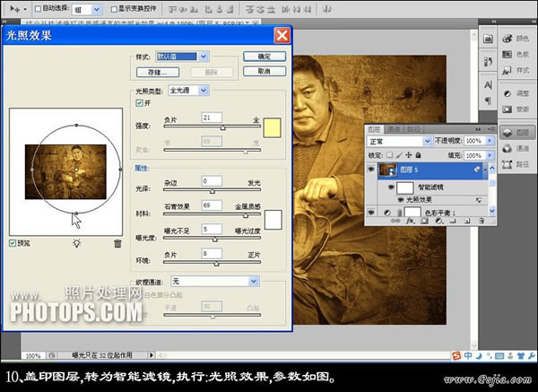Image resolution: width=538 pixels, height=392 pixels.
Task: Click the 强度 intensity value field
Action: (x=212, y=118)
